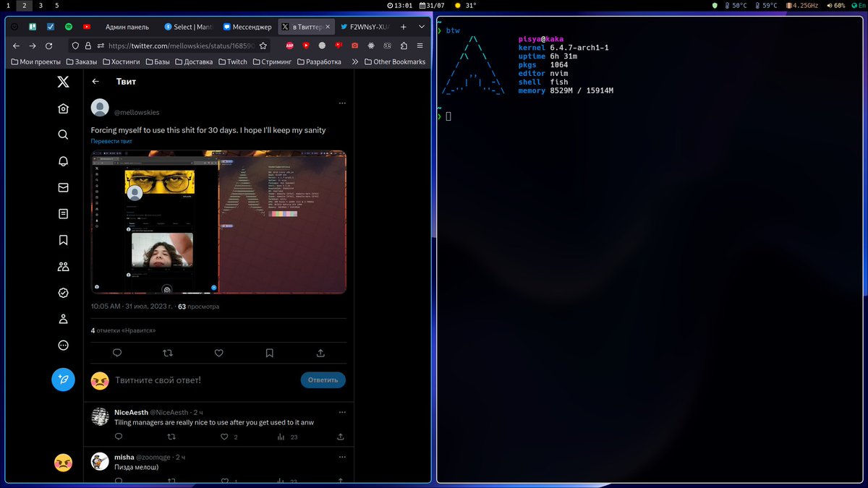
Task: Switch to Админ панель tab
Action: click(127, 27)
